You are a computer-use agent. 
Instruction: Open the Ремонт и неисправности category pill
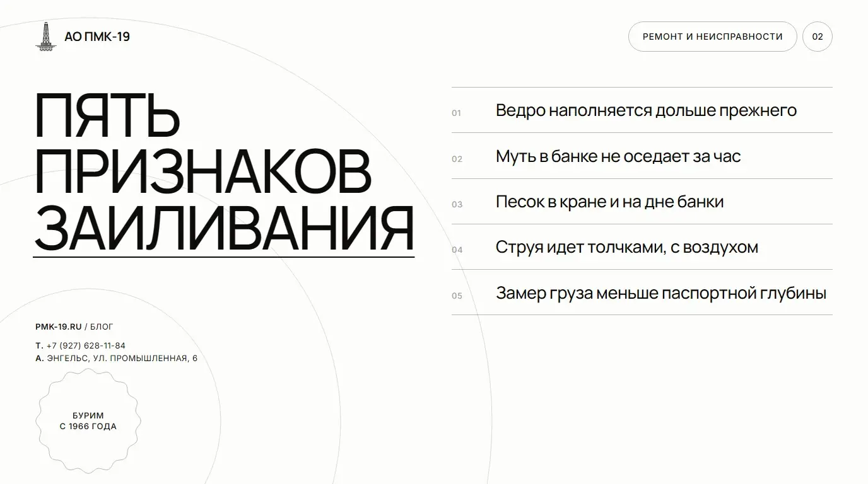point(713,37)
